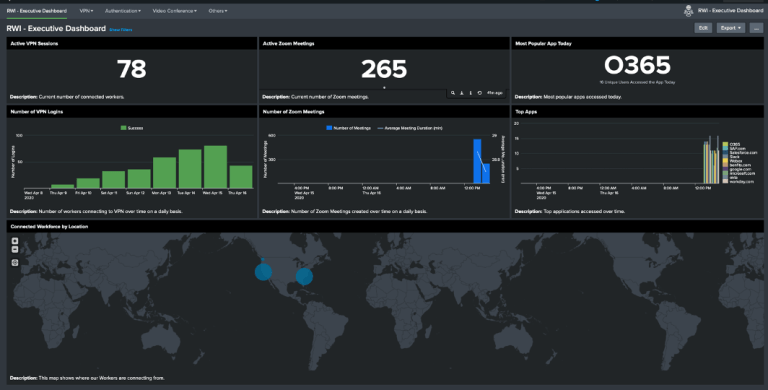This screenshot has width=768, height=390.
Task: Click the workday.com legend color swatch
Action: pyautogui.click(x=725, y=181)
